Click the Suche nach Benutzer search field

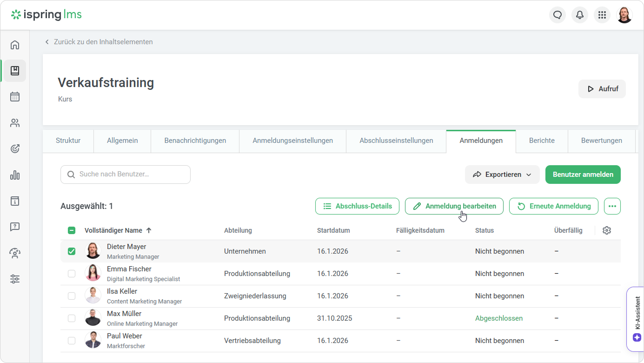click(x=126, y=175)
